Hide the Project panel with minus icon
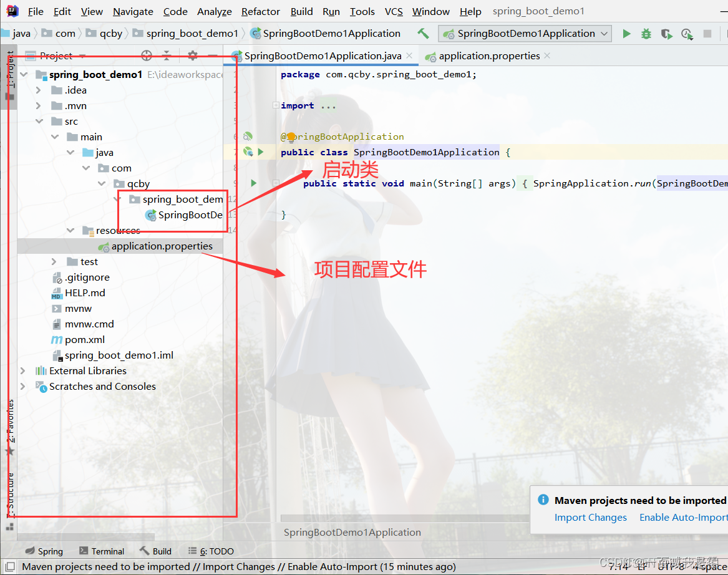This screenshot has width=728, height=575. click(x=213, y=56)
